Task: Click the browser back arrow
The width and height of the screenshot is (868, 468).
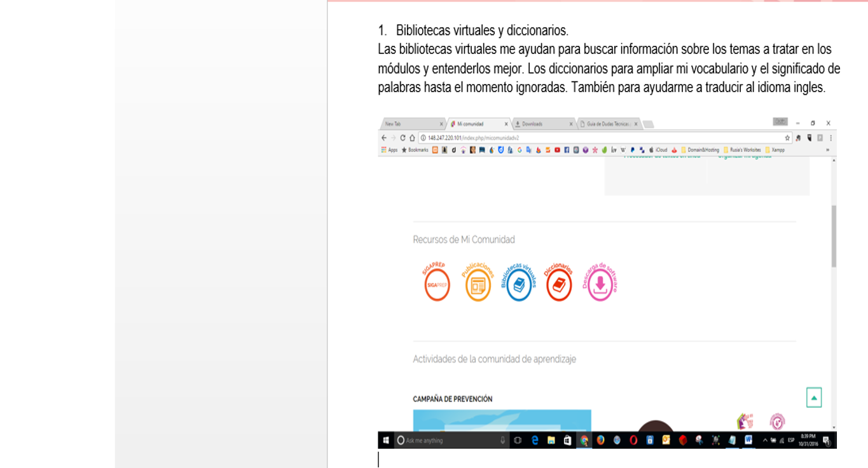Action: point(383,138)
